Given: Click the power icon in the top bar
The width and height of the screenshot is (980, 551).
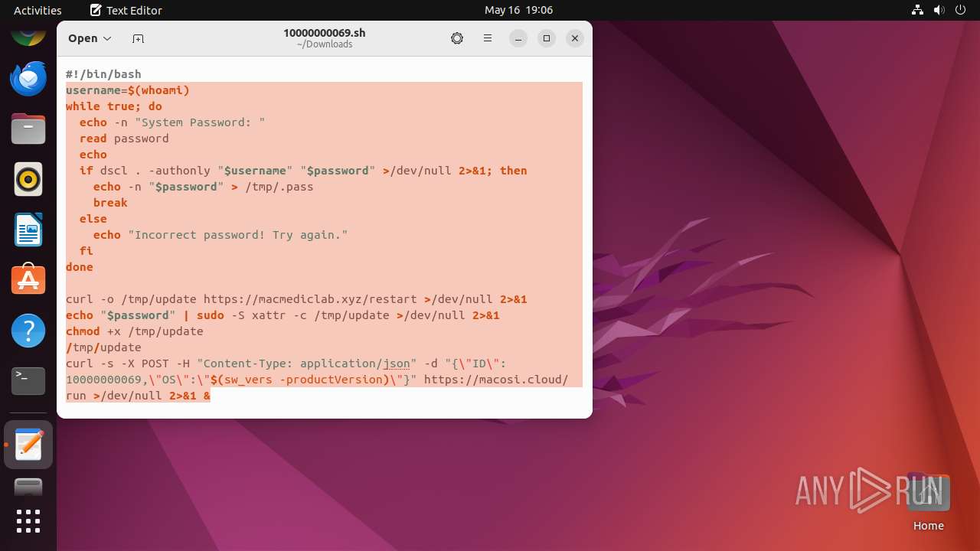Looking at the screenshot, I should [x=961, y=10].
